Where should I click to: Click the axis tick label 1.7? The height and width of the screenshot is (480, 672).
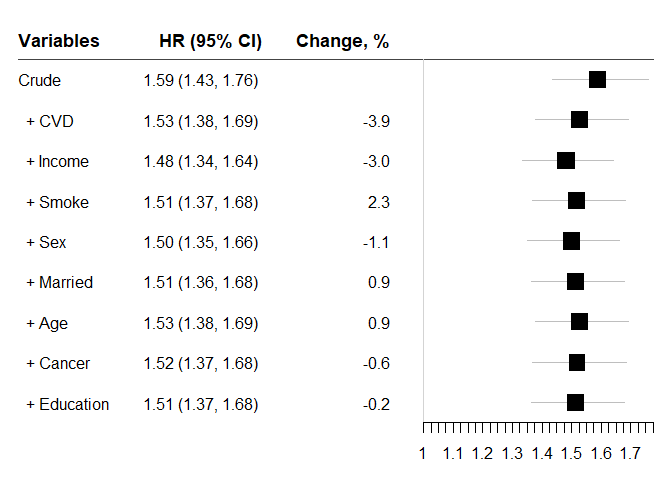pyautogui.click(x=630, y=454)
